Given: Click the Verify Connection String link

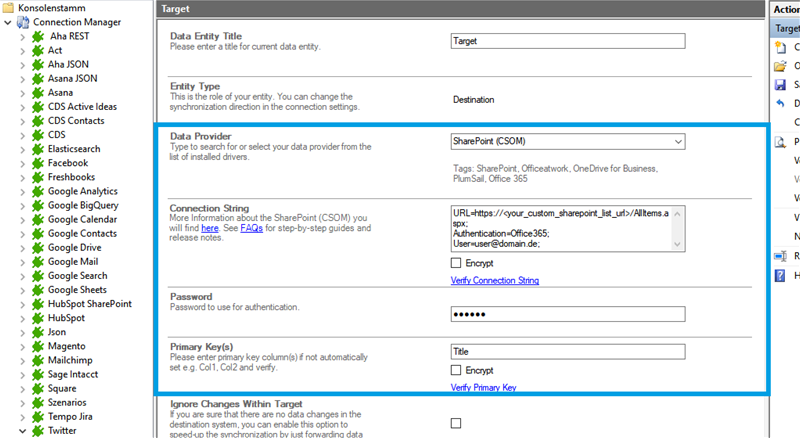Looking at the screenshot, I should click(x=495, y=281).
